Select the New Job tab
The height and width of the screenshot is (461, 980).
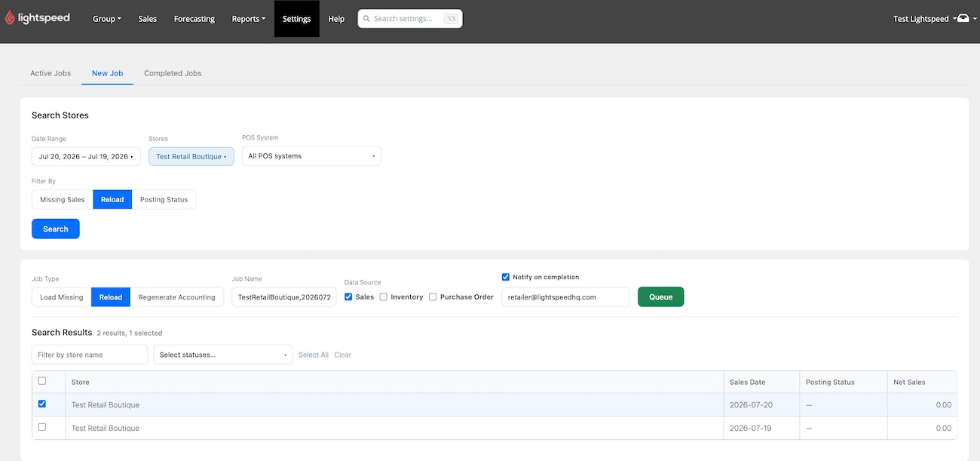pos(107,73)
